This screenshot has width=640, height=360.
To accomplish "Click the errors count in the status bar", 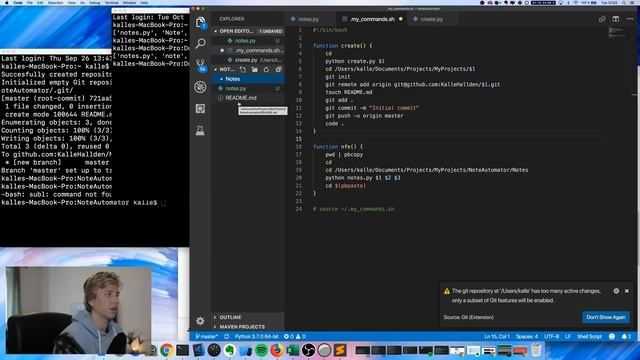I will (289, 336).
